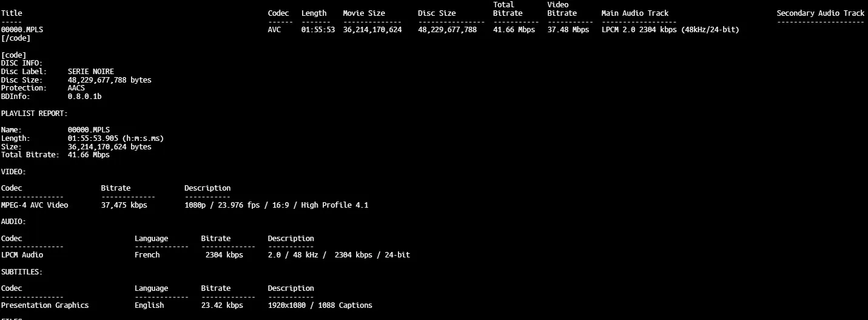
Task: Click the Presentation Graphics subtitle entry
Action: pos(45,305)
